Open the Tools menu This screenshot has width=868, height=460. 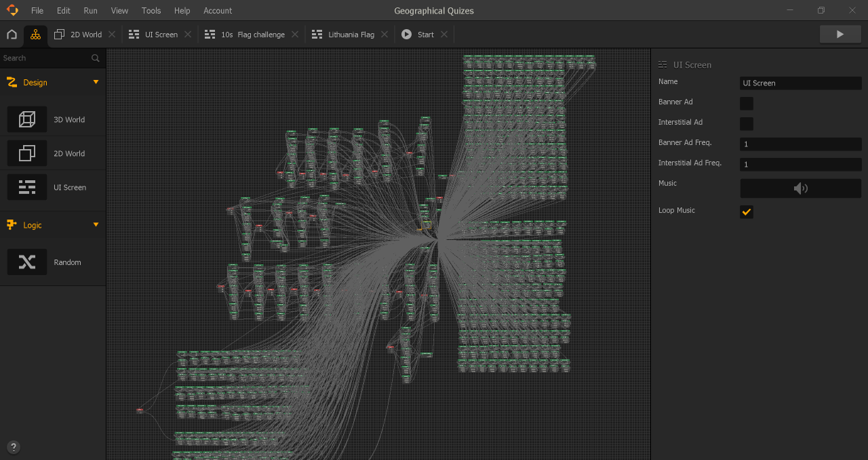tap(151, 10)
